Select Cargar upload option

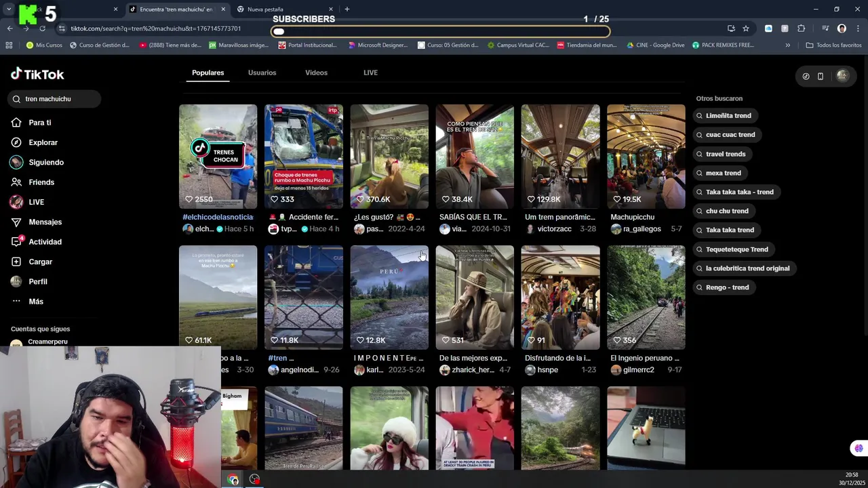(32, 262)
